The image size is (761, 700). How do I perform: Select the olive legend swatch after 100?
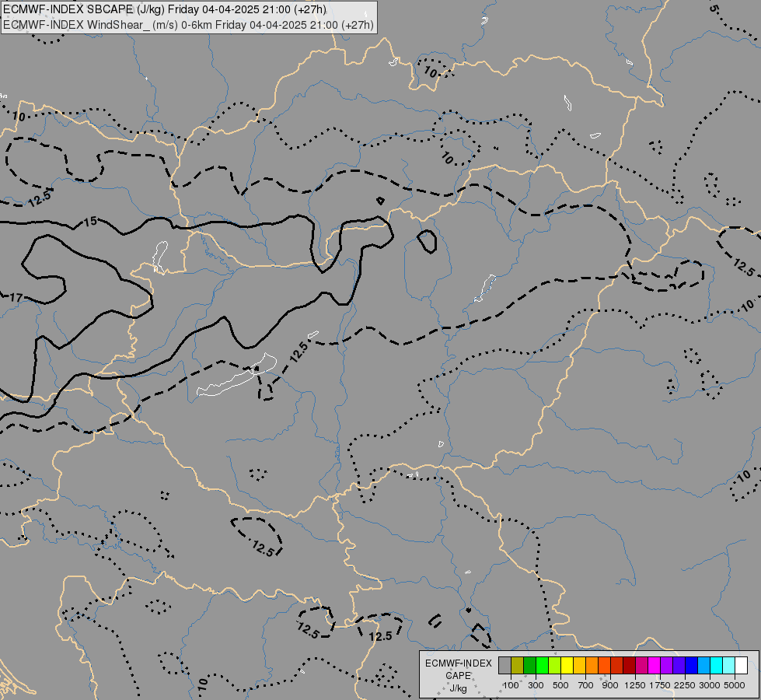[x=518, y=666]
